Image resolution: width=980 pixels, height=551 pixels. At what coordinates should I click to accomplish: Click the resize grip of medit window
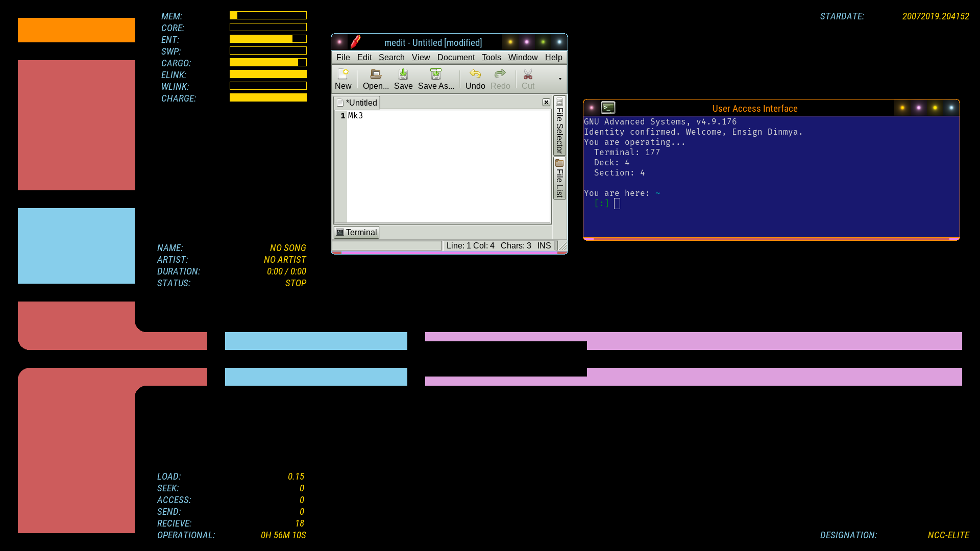(x=562, y=246)
